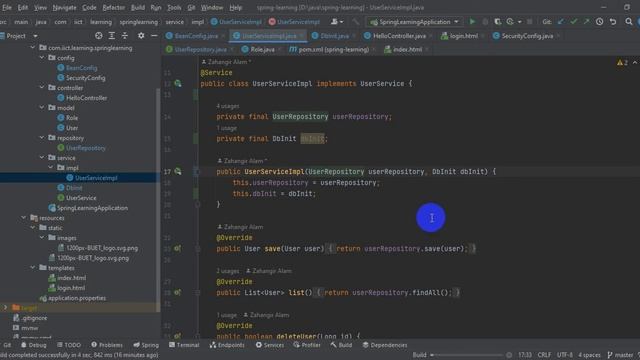Image resolution: width=640 pixels, height=360 pixels.
Task: Click the Project panel vertical scrollbar
Action: 158,200
